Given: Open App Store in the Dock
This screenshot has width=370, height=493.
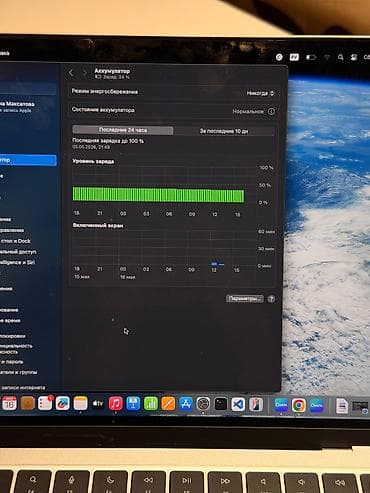Looking at the screenshot, I should point(186,404).
